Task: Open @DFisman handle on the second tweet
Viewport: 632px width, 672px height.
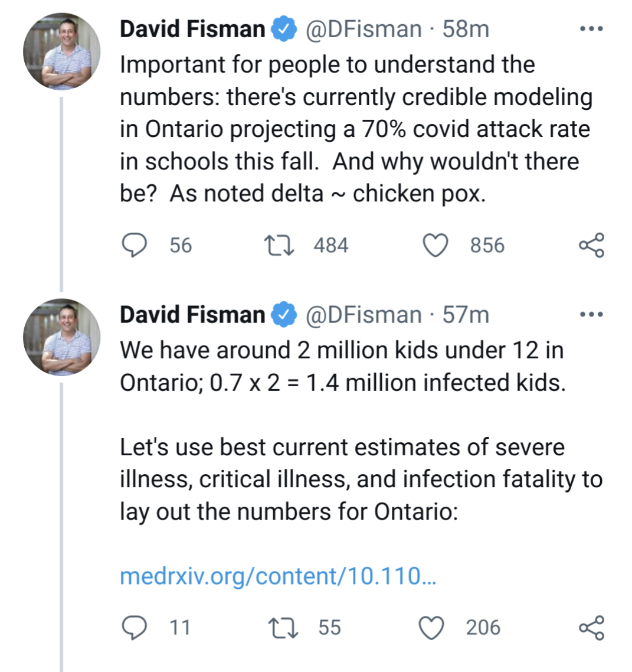Action: pyautogui.click(x=363, y=315)
